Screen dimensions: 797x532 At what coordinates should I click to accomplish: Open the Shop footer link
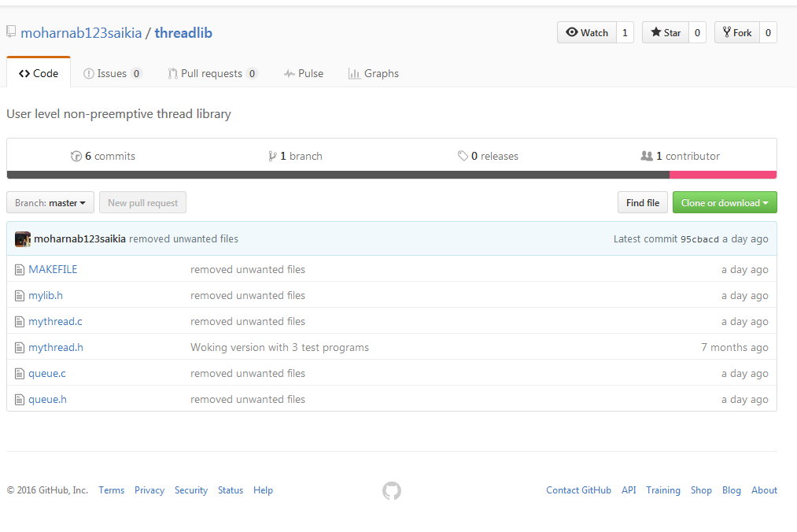pyautogui.click(x=701, y=490)
